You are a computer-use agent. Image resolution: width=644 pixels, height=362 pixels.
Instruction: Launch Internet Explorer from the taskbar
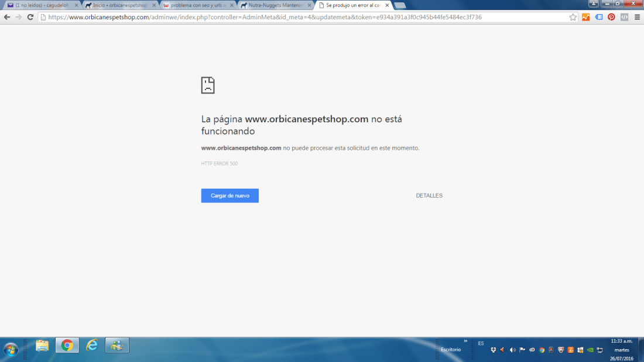click(x=92, y=346)
